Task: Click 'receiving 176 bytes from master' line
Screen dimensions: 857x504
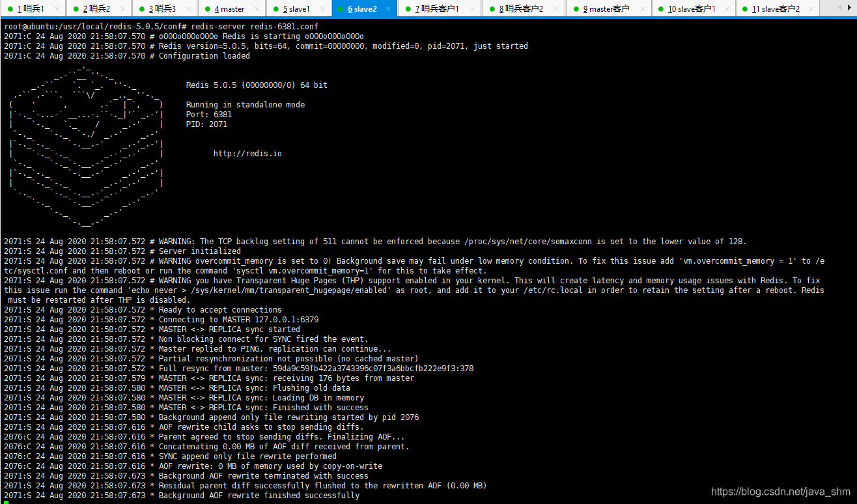Action: [209, 378]
